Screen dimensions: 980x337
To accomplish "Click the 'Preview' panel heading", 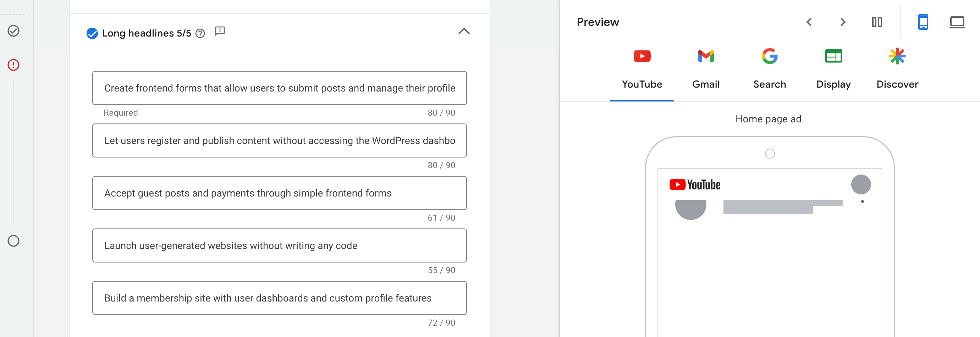I will (598, 22).
